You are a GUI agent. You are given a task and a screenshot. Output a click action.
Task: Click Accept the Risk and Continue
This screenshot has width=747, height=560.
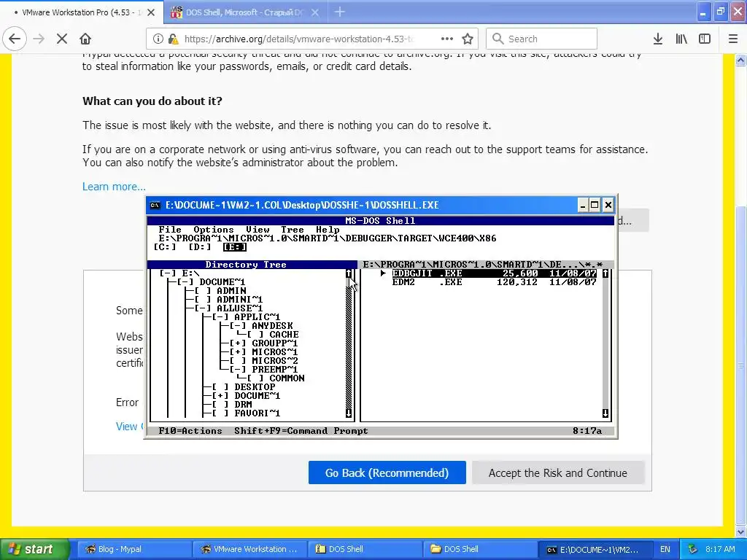tap(558, 472)
